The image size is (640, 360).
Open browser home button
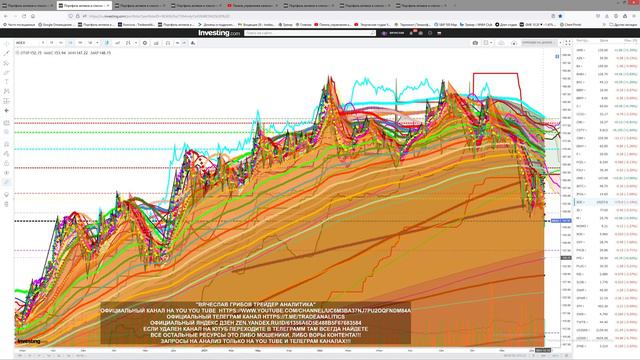(x=33, y=16)
